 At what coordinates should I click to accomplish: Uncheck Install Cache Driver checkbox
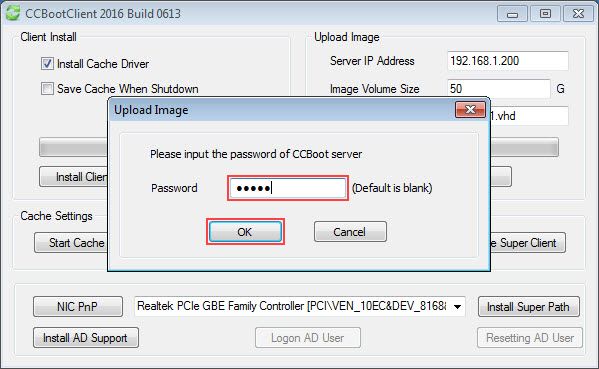(47, 63)
